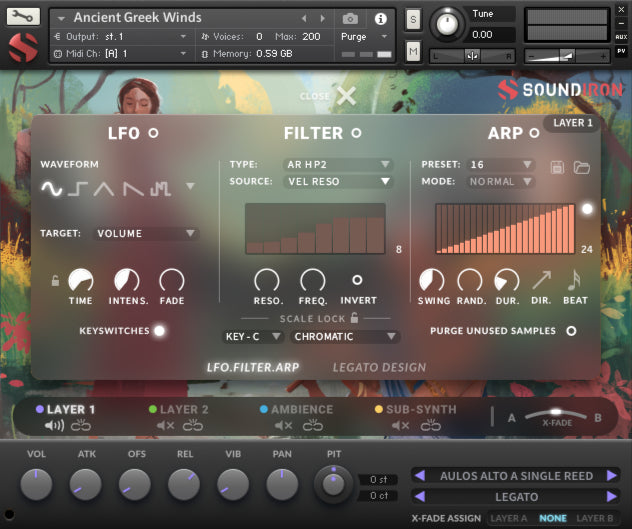
Task: Toggle the filter Invert button
Action: 357,280
